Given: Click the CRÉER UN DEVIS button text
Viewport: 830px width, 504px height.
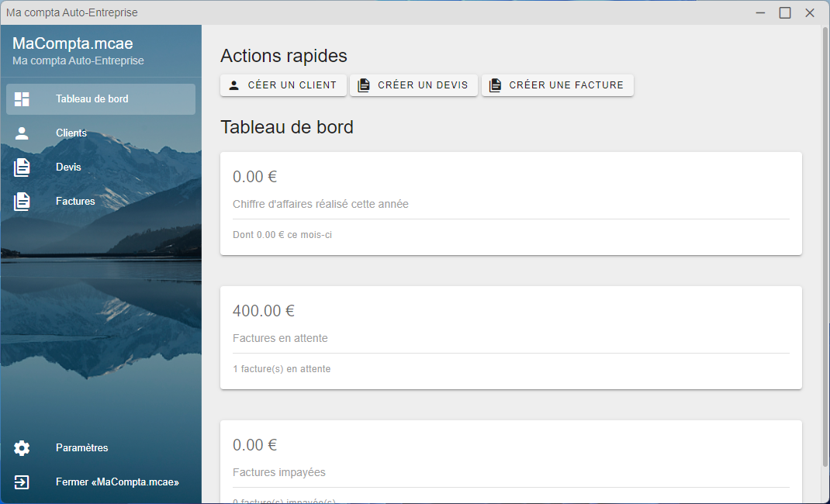Looking at the screenshot, I should [423, 85].
